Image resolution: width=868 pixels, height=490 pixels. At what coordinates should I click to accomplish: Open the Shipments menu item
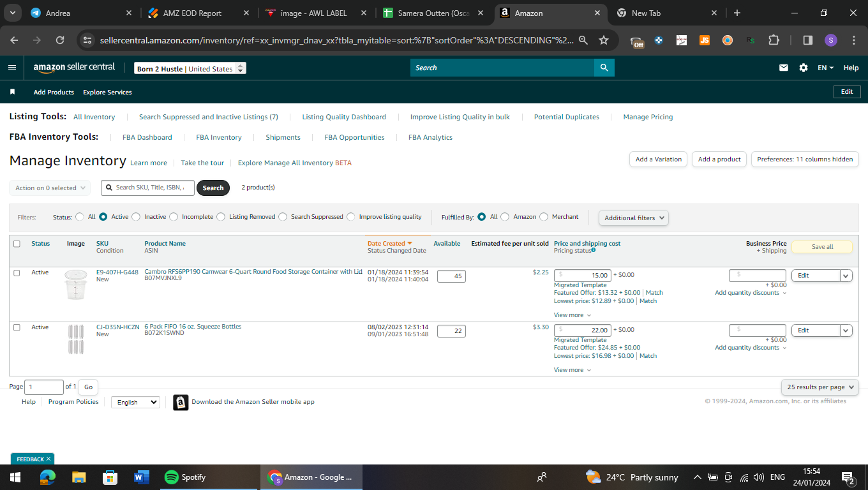(283, 137)
